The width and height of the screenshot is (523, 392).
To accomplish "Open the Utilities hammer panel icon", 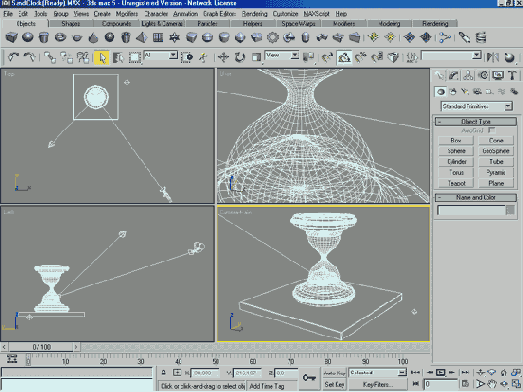I will tap(512, 75).
